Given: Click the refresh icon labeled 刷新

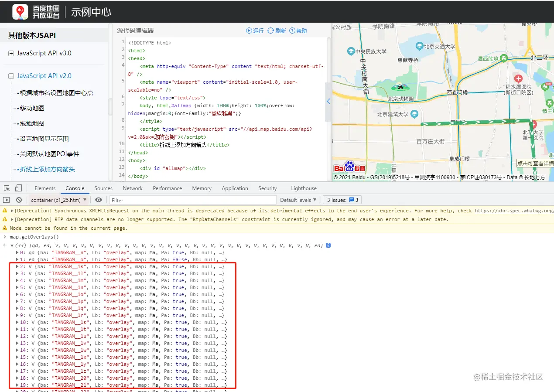Looking at the screenshot, I should click(270, 31).
